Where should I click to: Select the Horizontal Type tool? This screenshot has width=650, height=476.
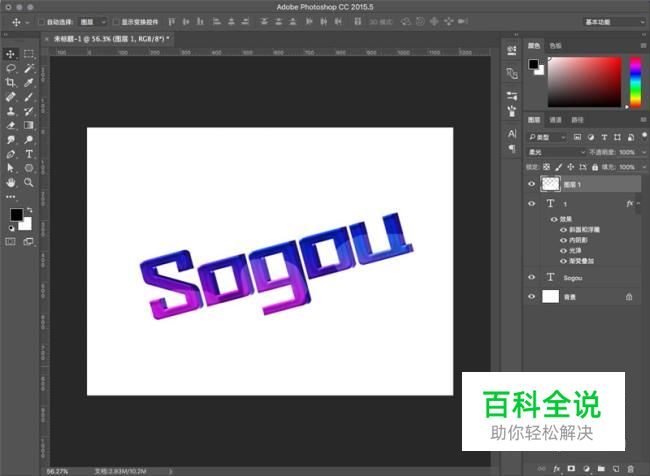(x=29, y=154)
